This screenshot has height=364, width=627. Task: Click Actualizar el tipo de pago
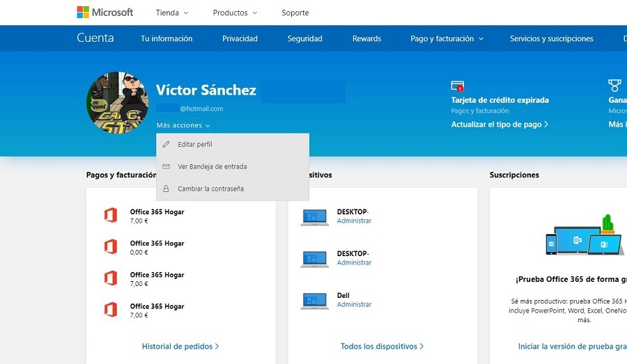point(500,125)
